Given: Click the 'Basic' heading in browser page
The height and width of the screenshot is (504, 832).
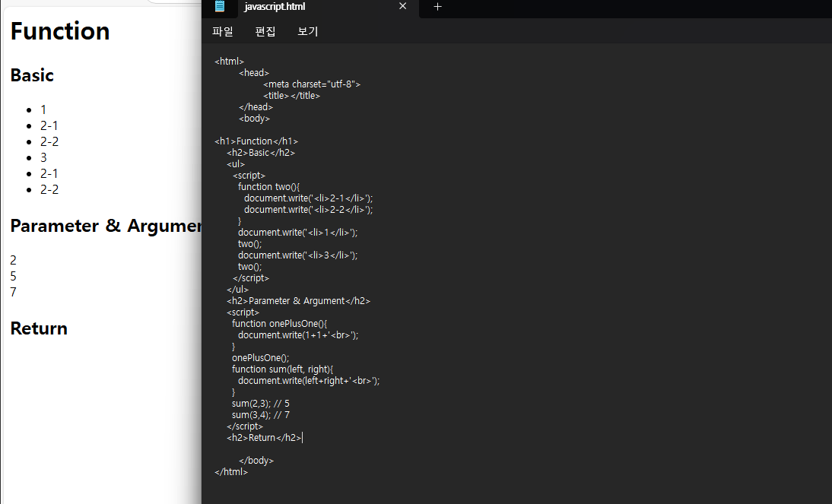Looking at the screenshot, I should (x=32, y=75).
